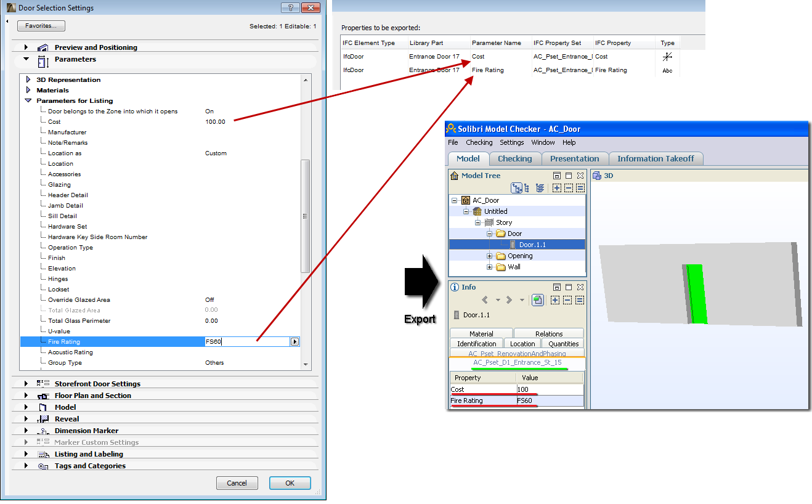812x504 pixels.
Task: Expand the Wall folder in Model Tree
Action: click(490, 267)
